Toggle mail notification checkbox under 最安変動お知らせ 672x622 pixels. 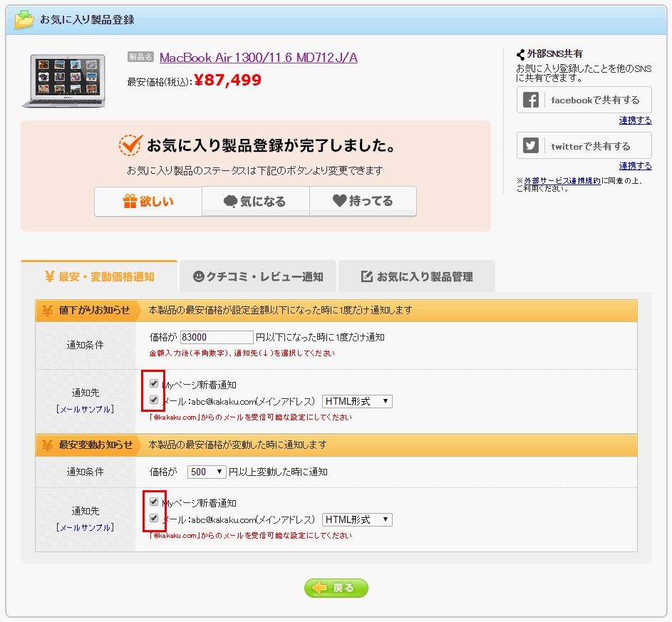tap(154, 519)
